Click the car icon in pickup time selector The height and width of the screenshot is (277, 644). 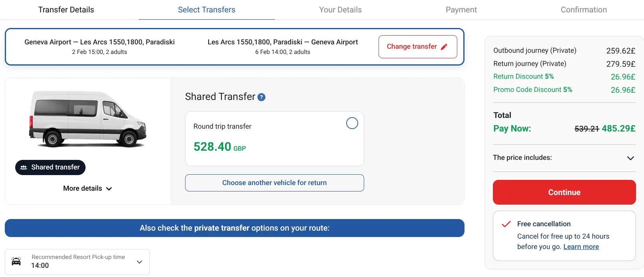16,262
